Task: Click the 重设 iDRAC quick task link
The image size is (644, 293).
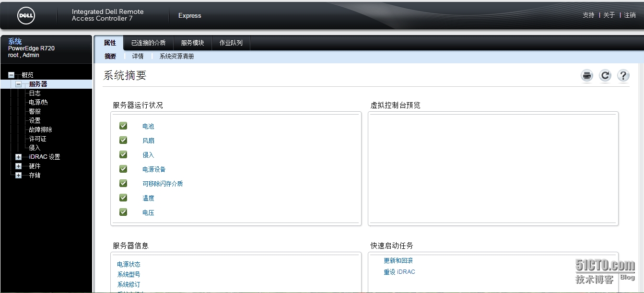Action: [x=399, y=272]
